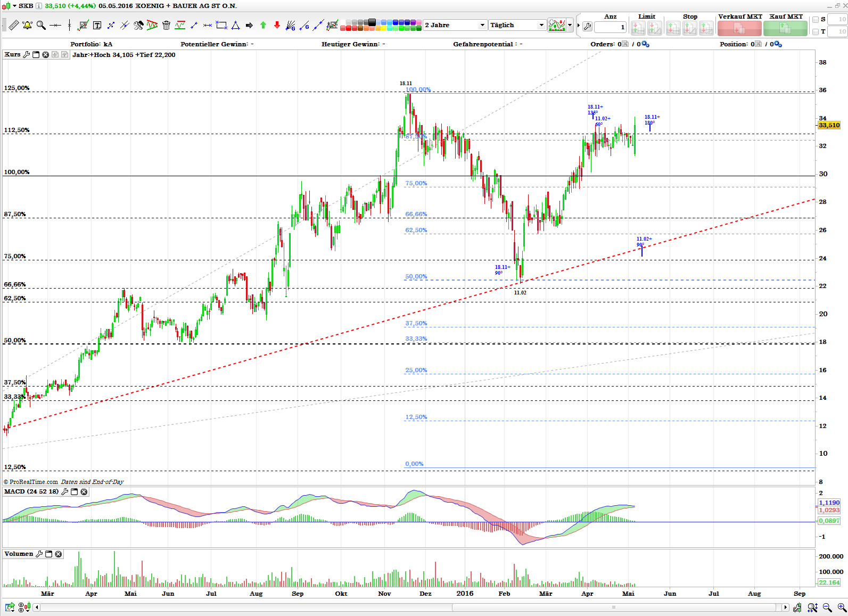Select the rectangle drawing tool
848x616 pixels.
click(221, 25)
